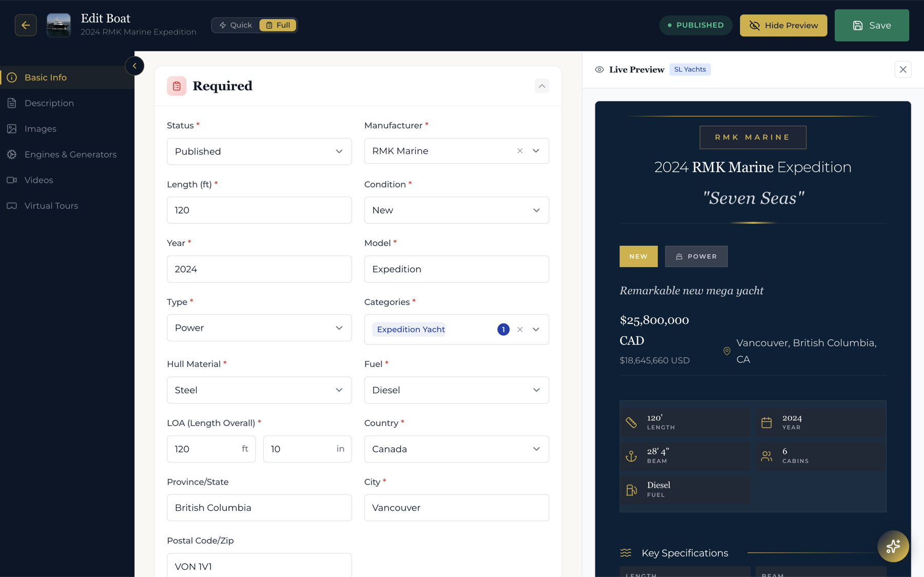The height and width of the screenshot is (577, 924).
Task: Click the Virtual Tours headset icon
Action: pyautogui.click(x=12, y=206)
